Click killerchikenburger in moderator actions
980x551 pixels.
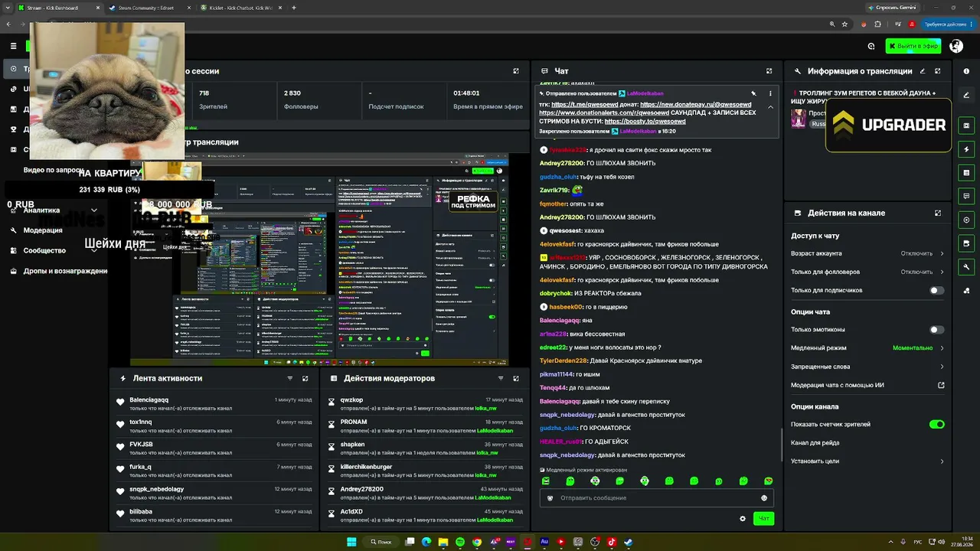(366, 467)
